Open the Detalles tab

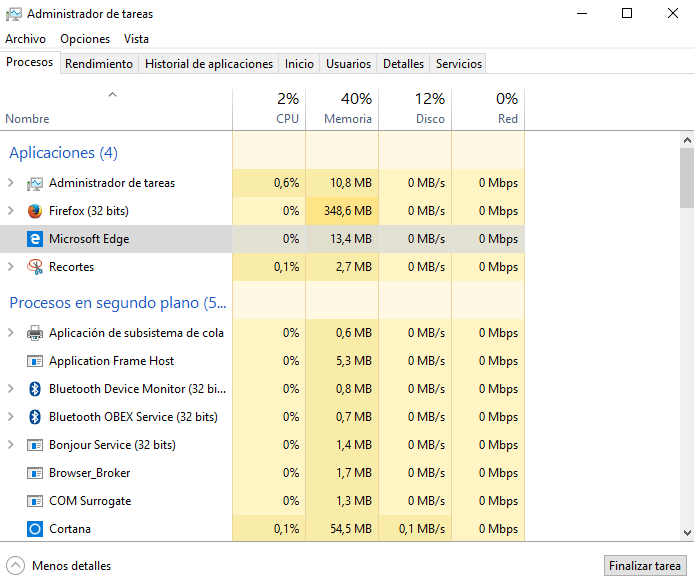[403, 64]
